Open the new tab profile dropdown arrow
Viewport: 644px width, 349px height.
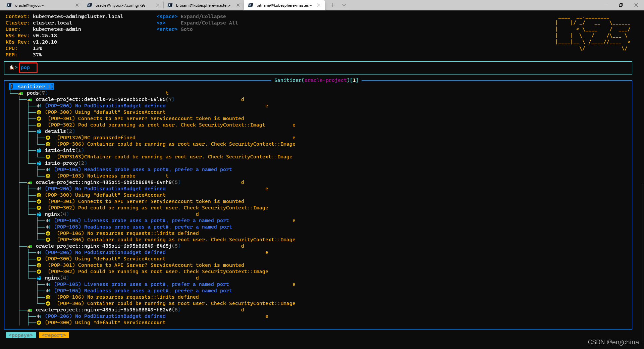pyautogui.click(x=344, y=5)
